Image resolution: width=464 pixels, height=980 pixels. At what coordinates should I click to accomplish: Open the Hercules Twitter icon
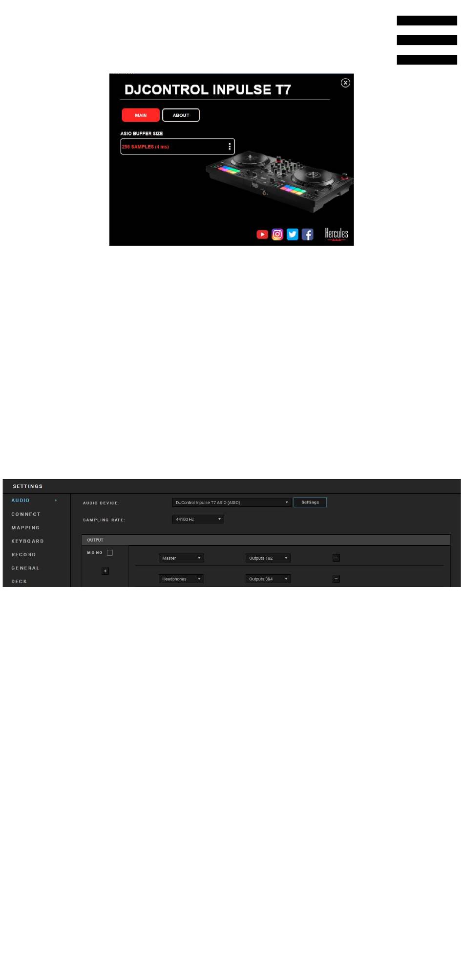click(x=293, y=235)
